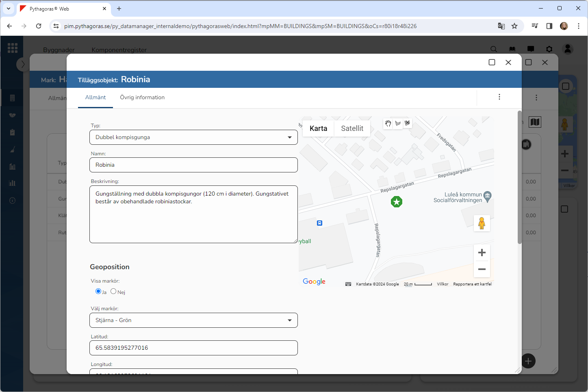The image size is (588, 392).
Task: Click the remove marker flag tool
Action: [x=407, y=123]
